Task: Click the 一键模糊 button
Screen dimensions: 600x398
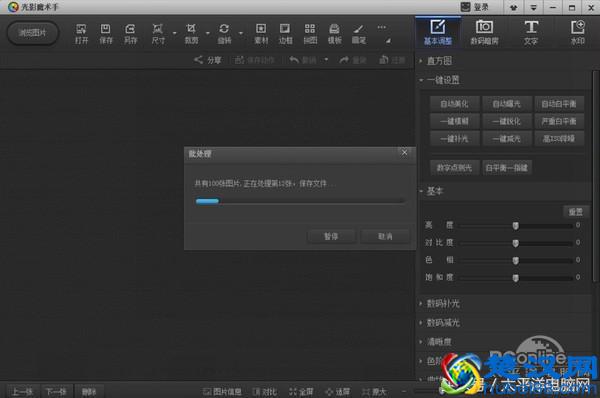Action: tap(454, 121)
